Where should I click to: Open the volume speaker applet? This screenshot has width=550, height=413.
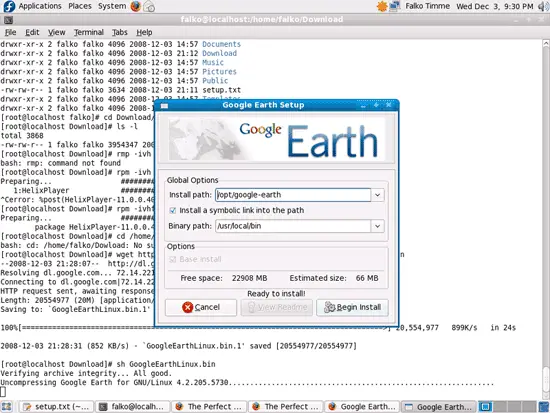click(x=543, y=6)
